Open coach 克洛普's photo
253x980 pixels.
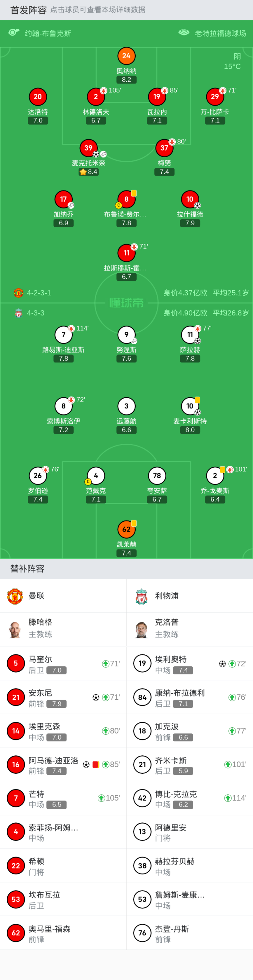click(142, 629)
